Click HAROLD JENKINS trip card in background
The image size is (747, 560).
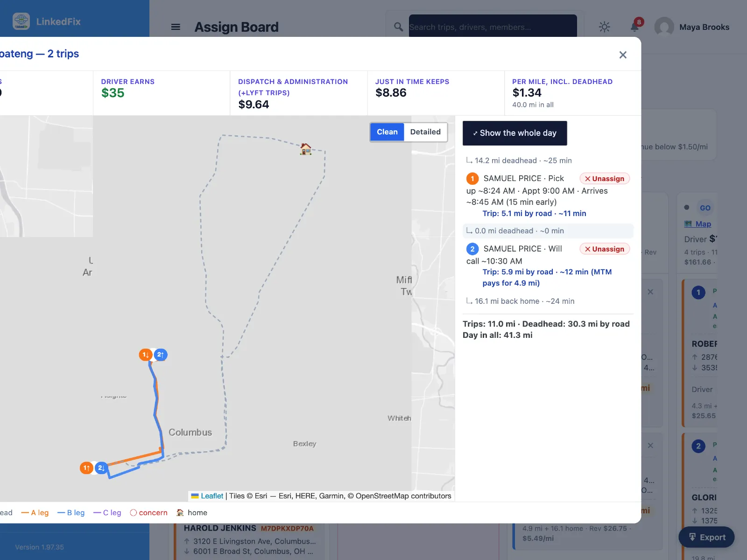pos(249,540)
